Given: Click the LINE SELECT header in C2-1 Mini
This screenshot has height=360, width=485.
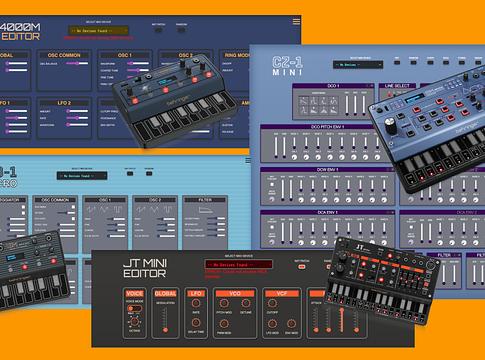Looking at the screenshot, I should point(397,86).
